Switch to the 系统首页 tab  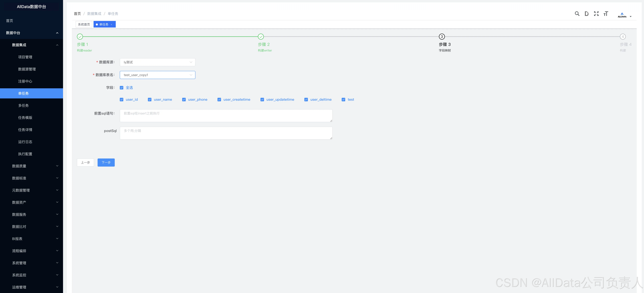84,24
